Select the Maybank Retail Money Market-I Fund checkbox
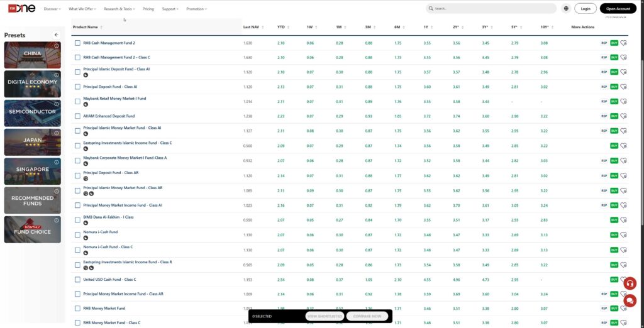The height and width of the screenshot is (328, 644). [78, 101]
